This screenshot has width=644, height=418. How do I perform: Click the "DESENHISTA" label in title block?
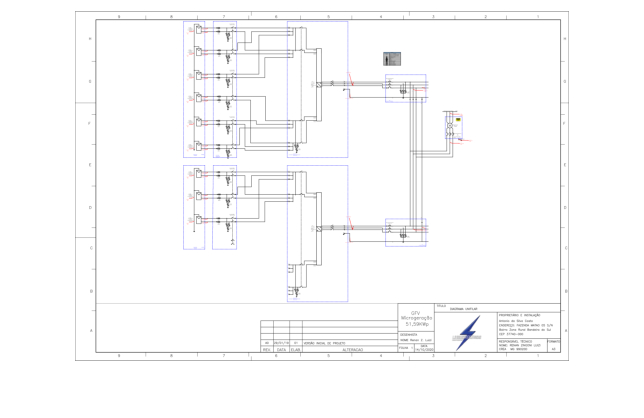click(408, 335)
